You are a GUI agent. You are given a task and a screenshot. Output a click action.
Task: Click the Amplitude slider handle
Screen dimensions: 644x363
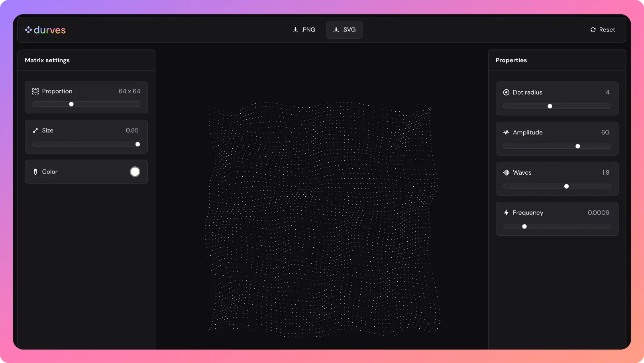point(578,146)
